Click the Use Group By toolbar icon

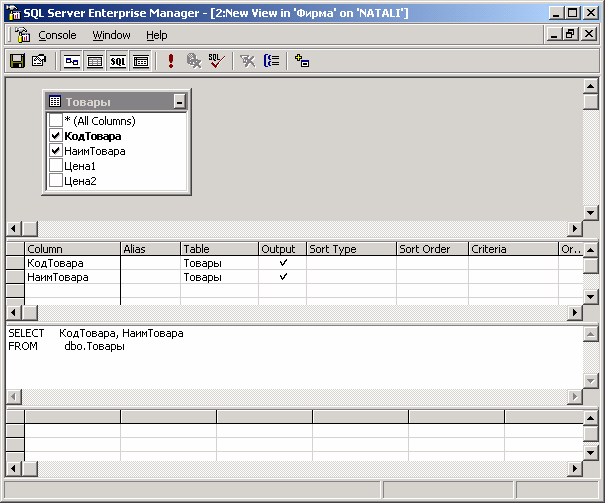[x=271, y=61]
